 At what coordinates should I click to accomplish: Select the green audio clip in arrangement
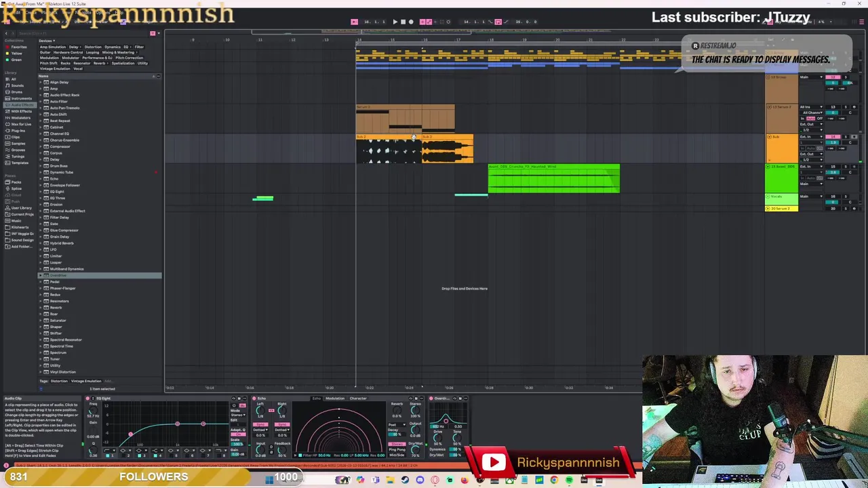pos(553,179)
